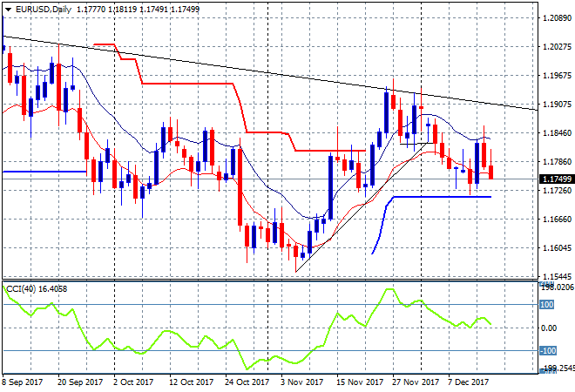This screenshot has height=392, width=575.
Task: Click CCI level label -100
Action: coord(548,350)
